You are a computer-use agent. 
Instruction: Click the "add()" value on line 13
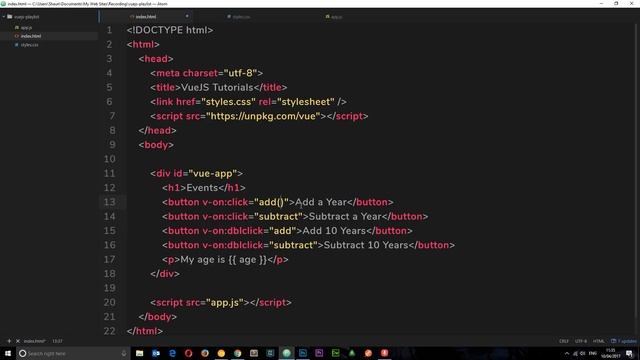click(x=271, y=202)
